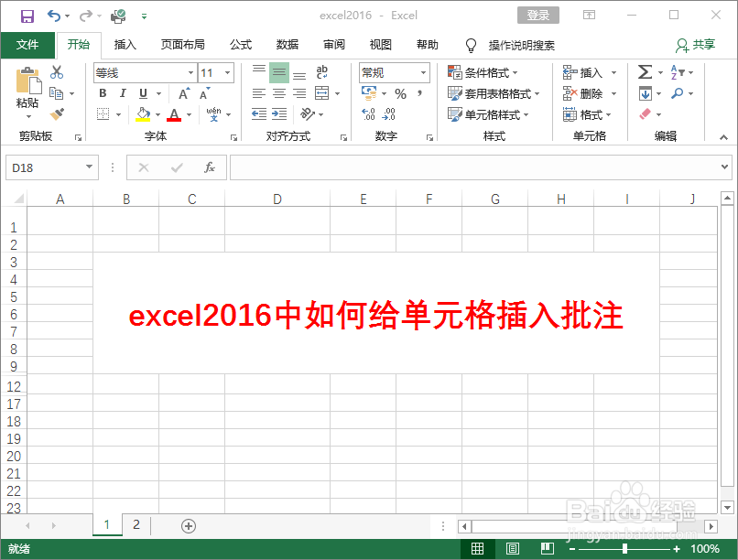738x560 pixels.
Task: Click the Insert Function fx icon
Action: tap(210, 167)
